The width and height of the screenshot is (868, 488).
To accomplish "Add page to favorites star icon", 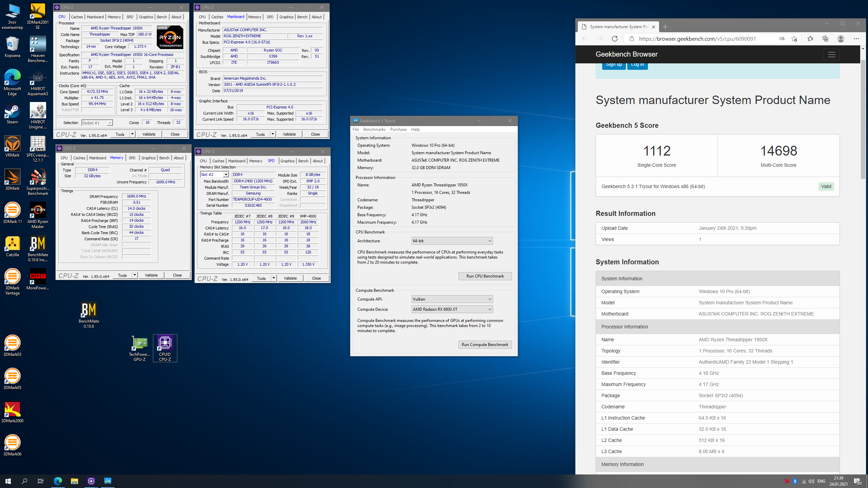I will [794, 39].
